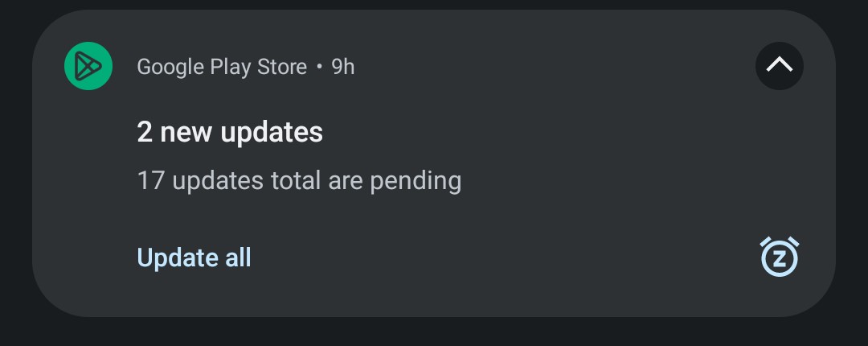Open the "2 new updates" notification title
The image size is (868, 346).
[230, 132]
